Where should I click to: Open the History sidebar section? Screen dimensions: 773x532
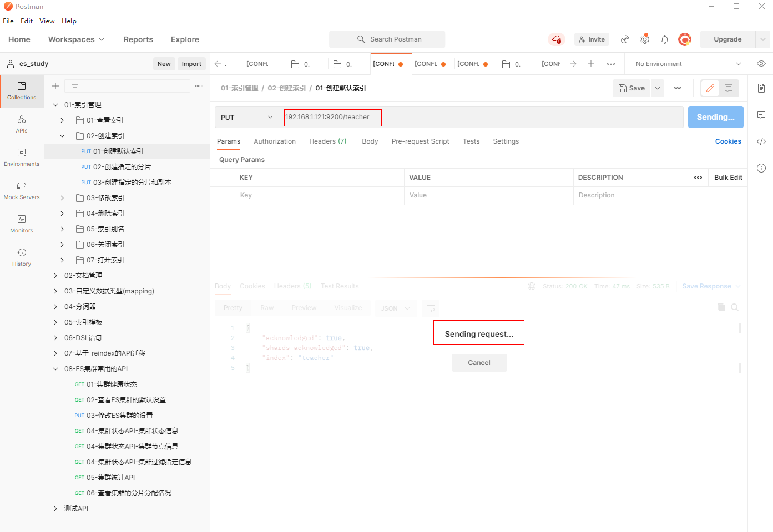[22, 257]
